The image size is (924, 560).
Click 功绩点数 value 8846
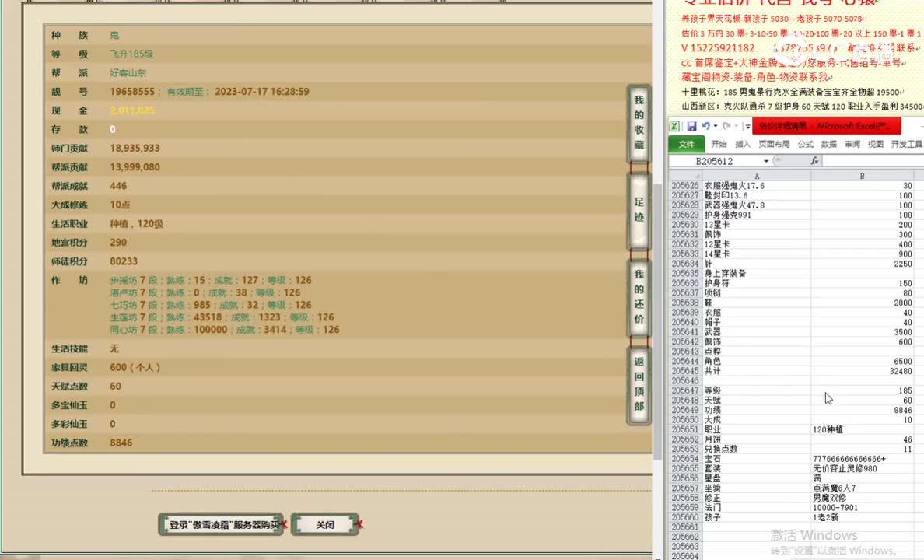121,443
